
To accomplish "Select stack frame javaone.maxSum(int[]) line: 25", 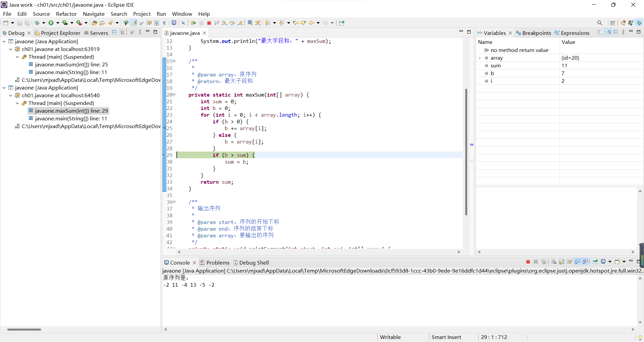I will [x=68, y=64].
